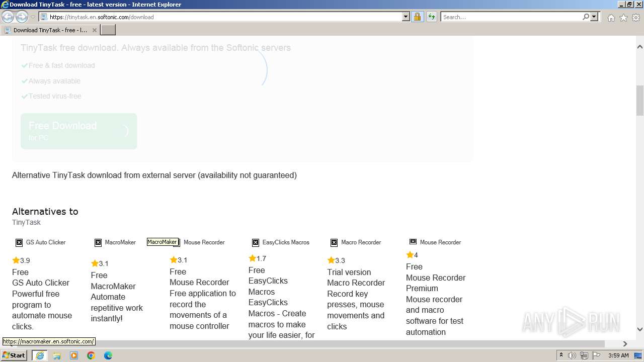Close the Download TinyTask tab

tap(94, 30)
